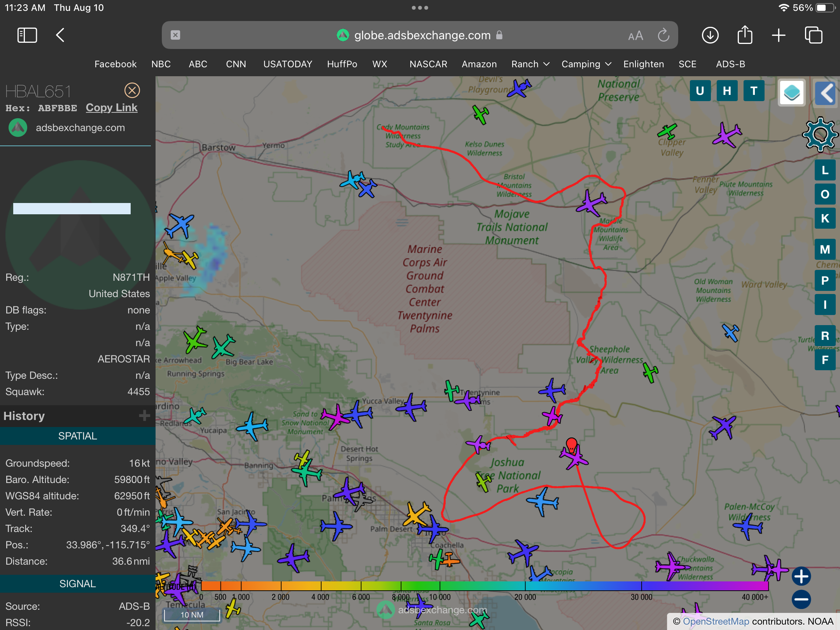This screenshot has height=630, width=840.
Task: Open USATODAY bookmark
Action: 288,64
